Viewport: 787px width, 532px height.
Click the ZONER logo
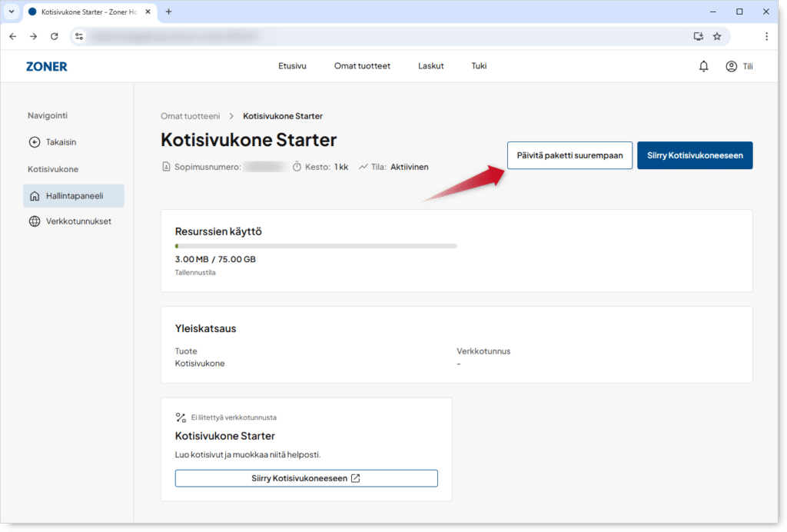point(46,66)
